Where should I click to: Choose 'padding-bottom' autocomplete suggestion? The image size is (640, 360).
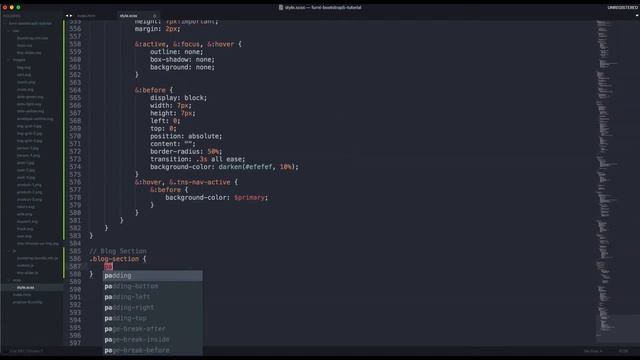[x=152, y=286]
